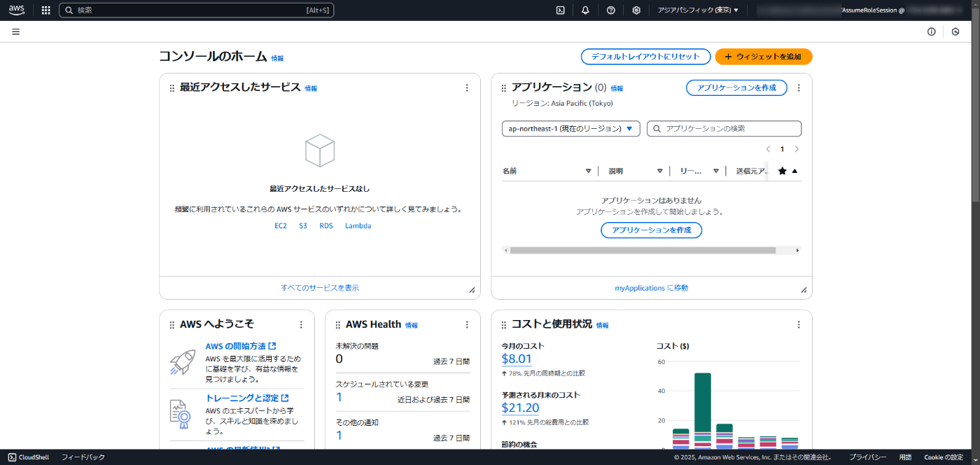Click myApplications に移動 link
The image size is (980, 465).
point(652,288)
